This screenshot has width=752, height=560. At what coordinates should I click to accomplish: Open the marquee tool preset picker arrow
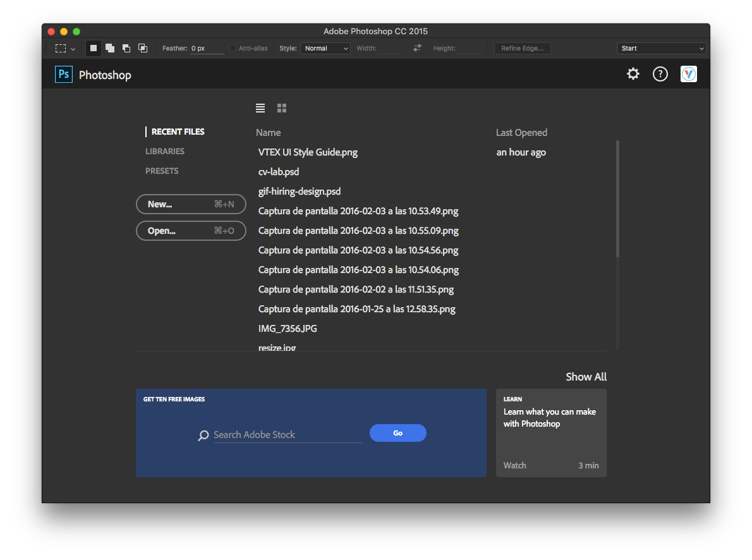point(73,49)
